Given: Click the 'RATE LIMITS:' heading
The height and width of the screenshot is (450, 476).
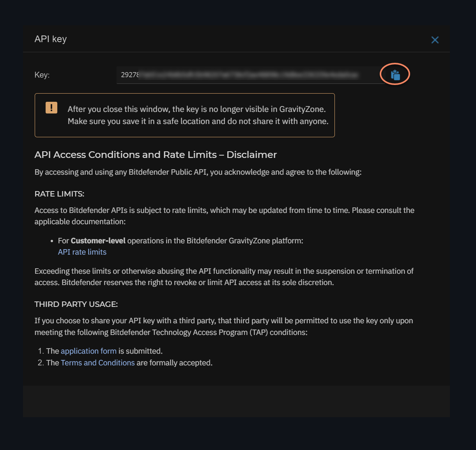Looking at the screenshot, I should (x=59, y=194).
